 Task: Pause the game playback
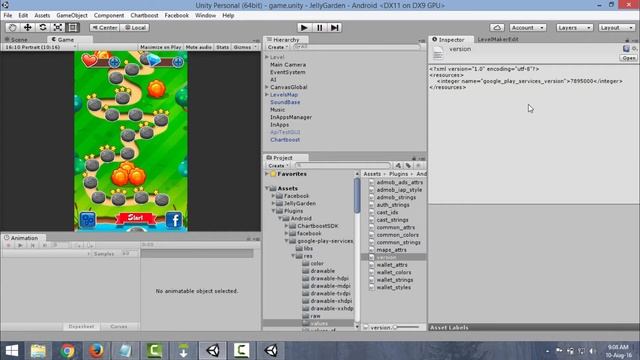319,27
